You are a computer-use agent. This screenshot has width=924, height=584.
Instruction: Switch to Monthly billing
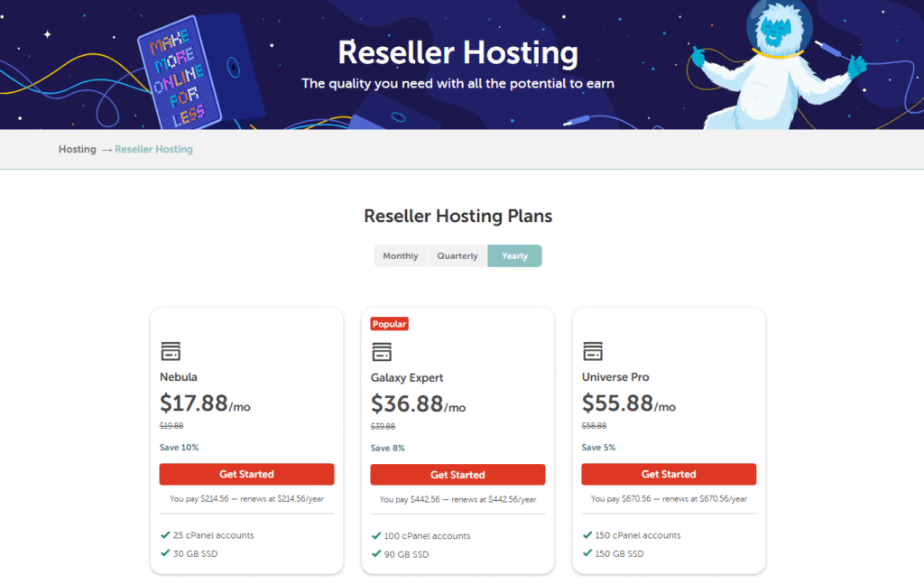(x=400, y=255)
